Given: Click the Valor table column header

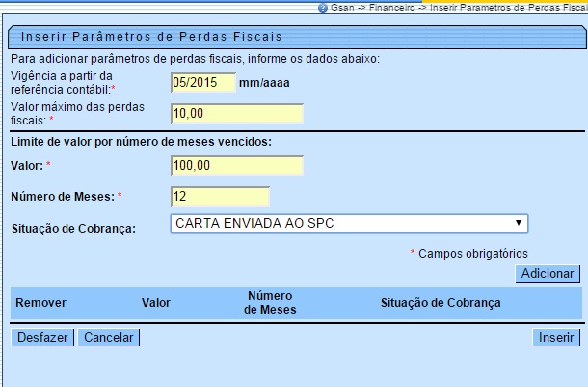Looking at the screenshot, I should click(155, 303).
